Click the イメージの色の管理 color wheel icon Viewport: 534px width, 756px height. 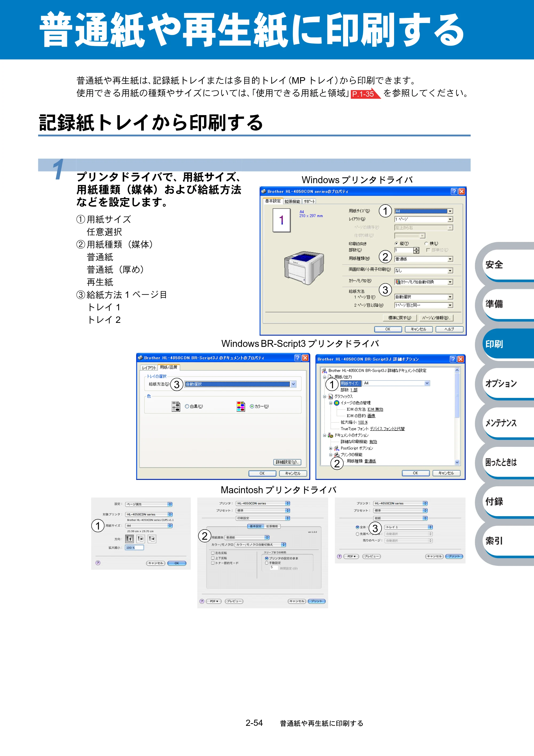(x=336, y=403)
